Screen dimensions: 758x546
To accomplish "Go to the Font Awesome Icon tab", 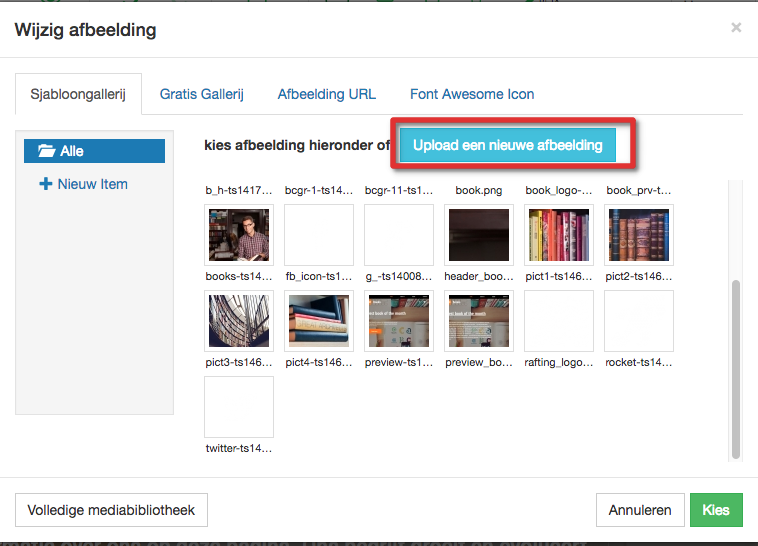I will click(x=471, y=94).
